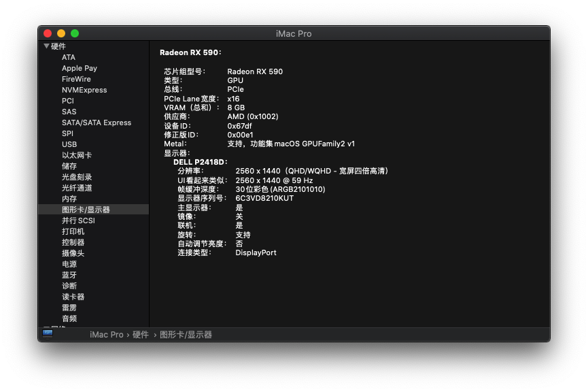Select USB in the sidebar
The height and width of the screenshot is (392, 588).
point(69,144)
